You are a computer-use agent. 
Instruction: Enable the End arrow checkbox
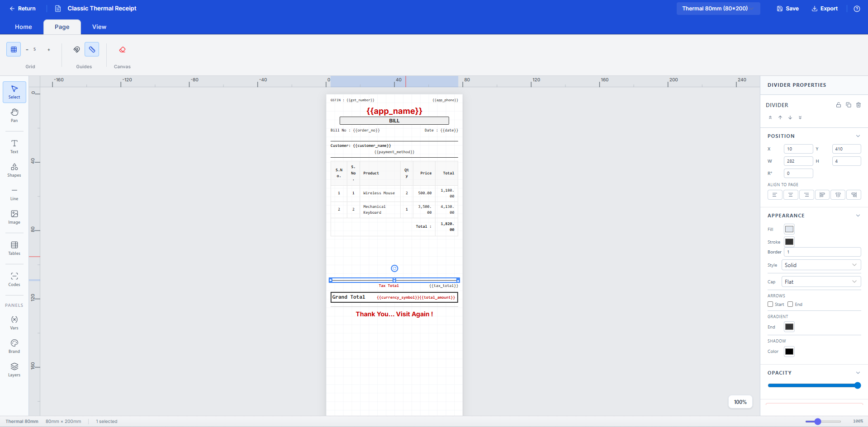[790, 304]
